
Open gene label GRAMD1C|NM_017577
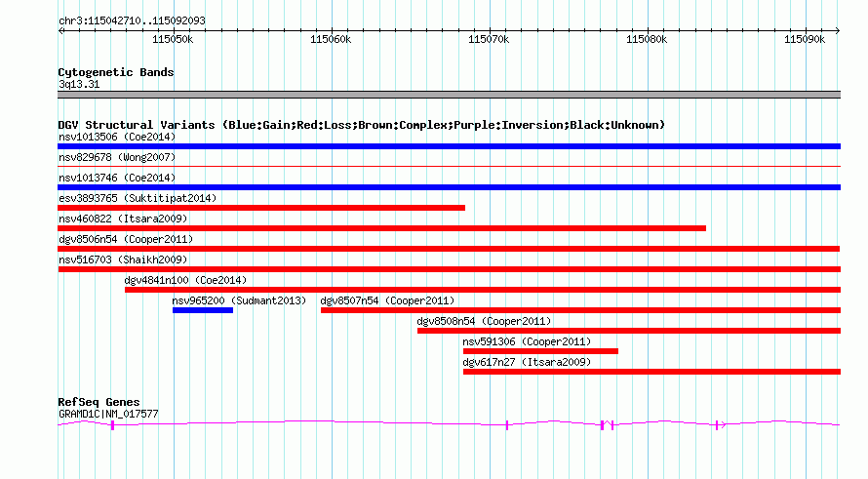click(108, 415)
